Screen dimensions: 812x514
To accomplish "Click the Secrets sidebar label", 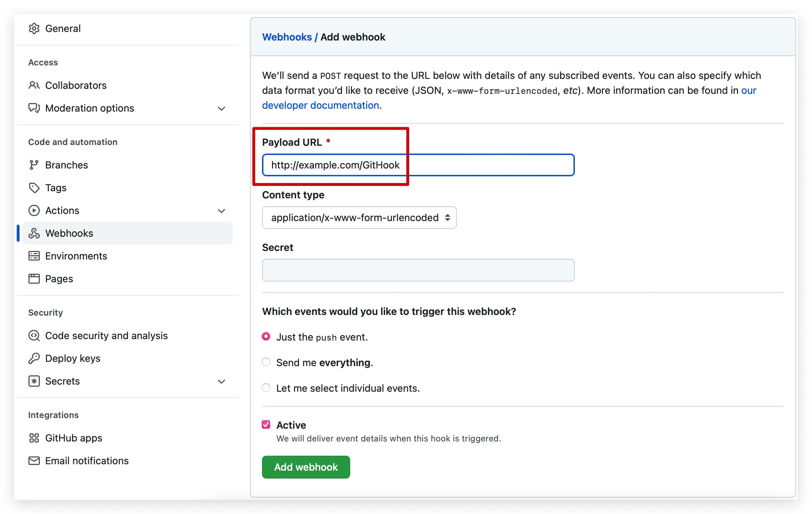I will [63, 381].
